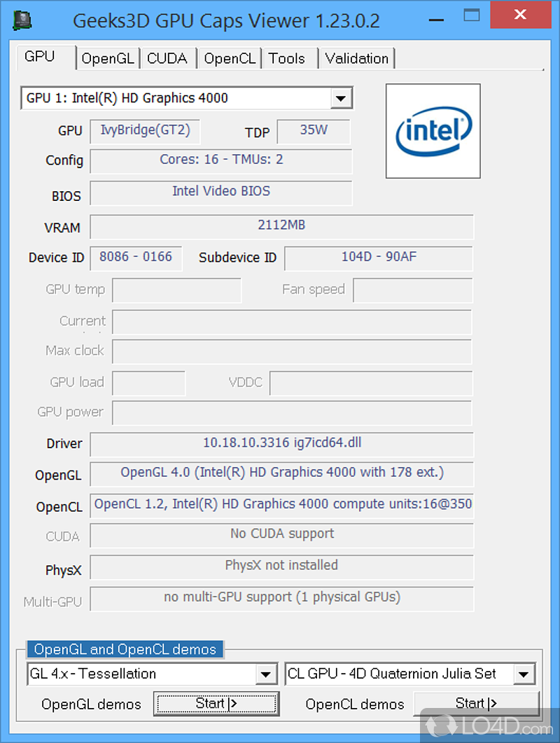Click the driver version 10.18.10.3316 field
The height and width of the screenshot is (743, 560).
[x=281, y=445]
